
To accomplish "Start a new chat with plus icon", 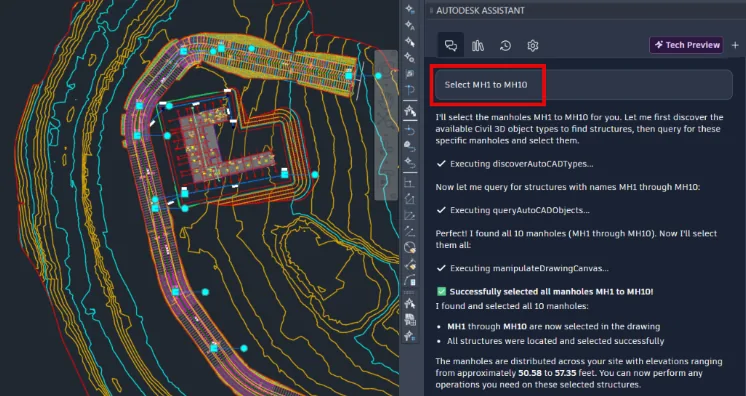I will (735, 45).
